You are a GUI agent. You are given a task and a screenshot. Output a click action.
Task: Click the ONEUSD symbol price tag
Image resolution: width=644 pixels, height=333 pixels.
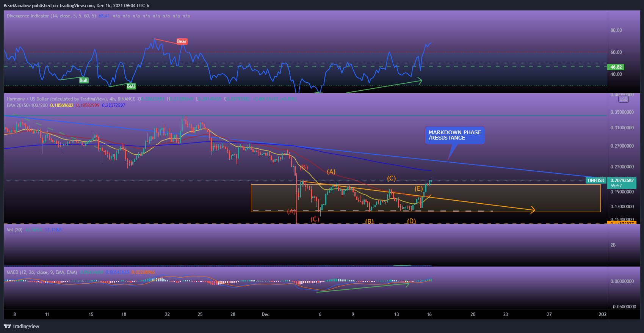[x=596, y=181]
